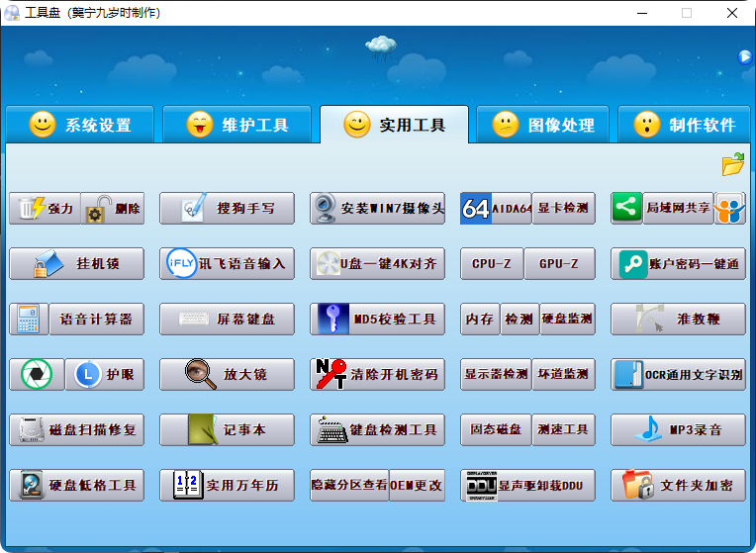Screen dimensions: 756x553
Task: Click the green camera shutter icon
Action: click(x=37, y=374)
